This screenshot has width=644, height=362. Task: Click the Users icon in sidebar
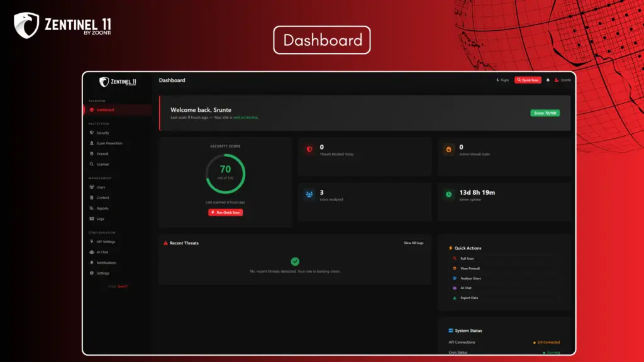click(92, 187)
